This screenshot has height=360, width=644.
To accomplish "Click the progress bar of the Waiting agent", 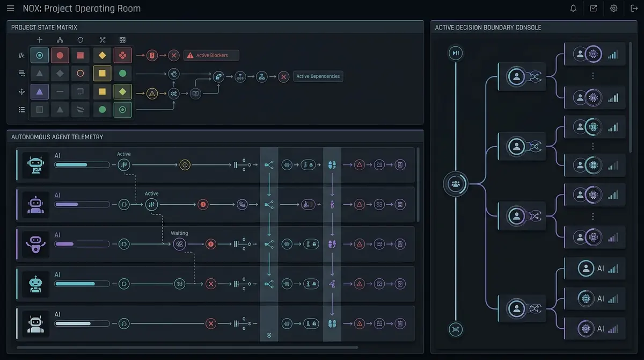I will pyautogui.click(x=82, y=244).
